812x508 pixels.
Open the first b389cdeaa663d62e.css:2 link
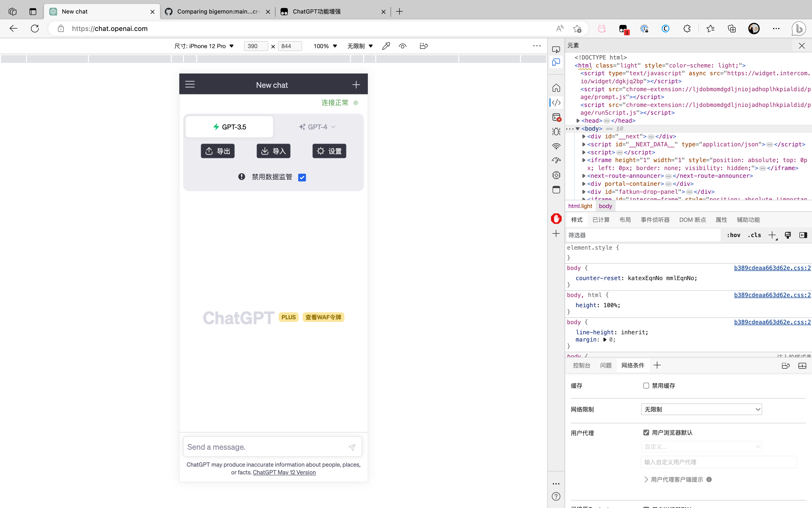(772, 268)
